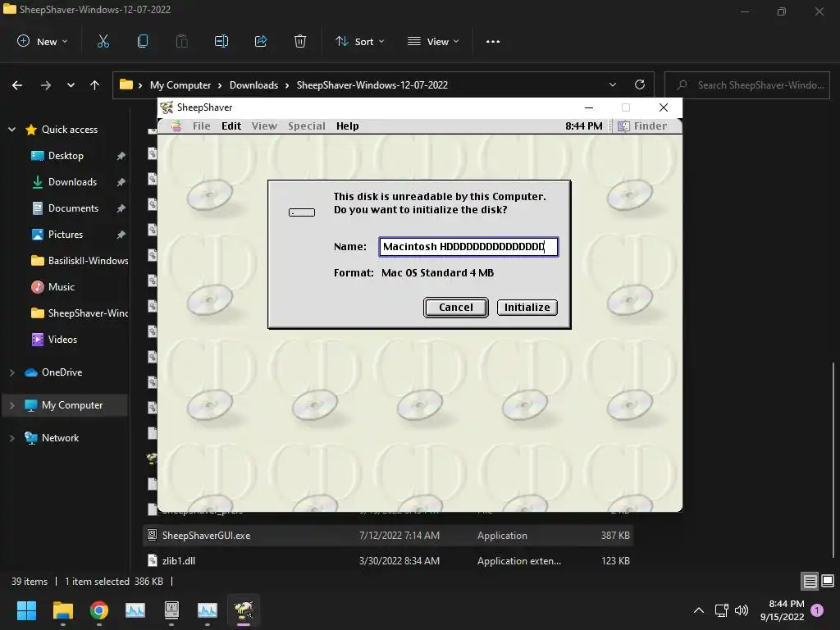Open the Sort dropdown
The width and height of the screenshot is (840, 630).
click(x=360, y=41)
